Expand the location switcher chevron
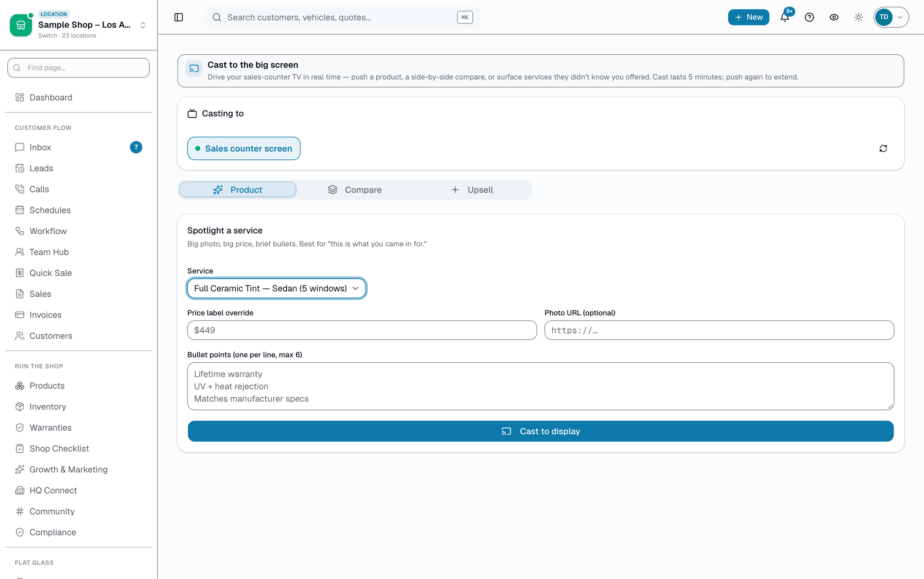The image size is (924, 579). click(x=143, y=25)
